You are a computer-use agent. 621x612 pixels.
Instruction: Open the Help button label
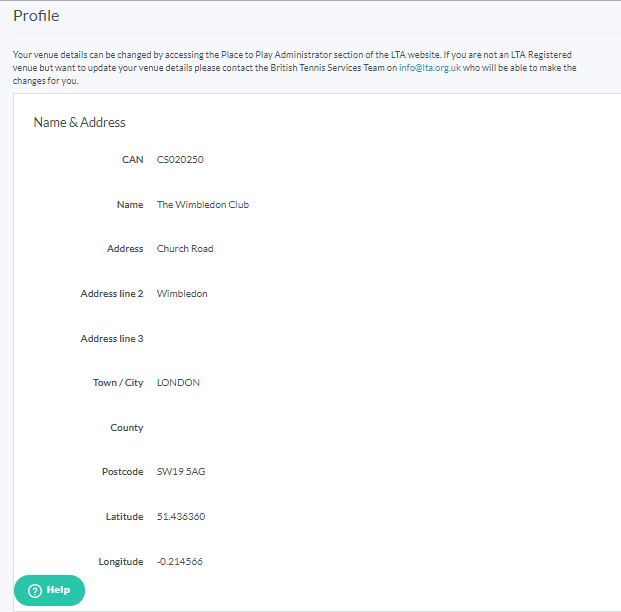click(x=58, y=590)
